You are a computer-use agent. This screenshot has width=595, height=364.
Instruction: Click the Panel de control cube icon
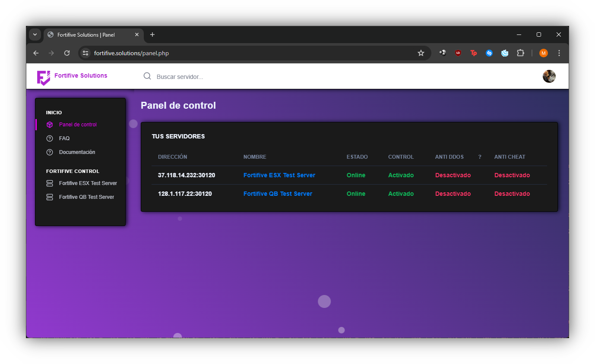50,125
